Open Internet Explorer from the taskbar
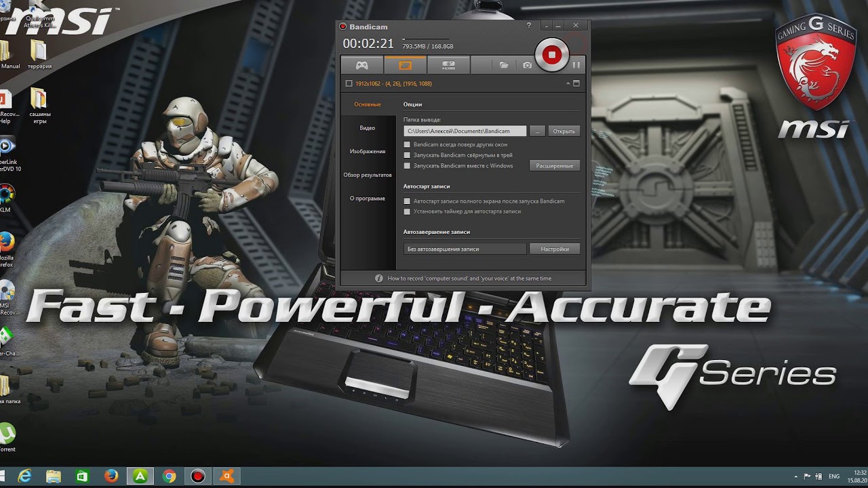Image resolution: width=868 pixels, height=488 pixels. pos(25,476)
